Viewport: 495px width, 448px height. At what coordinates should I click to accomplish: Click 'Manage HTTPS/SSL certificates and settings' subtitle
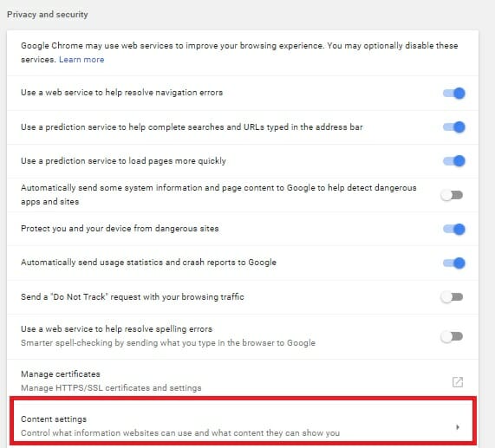(111, 387)
